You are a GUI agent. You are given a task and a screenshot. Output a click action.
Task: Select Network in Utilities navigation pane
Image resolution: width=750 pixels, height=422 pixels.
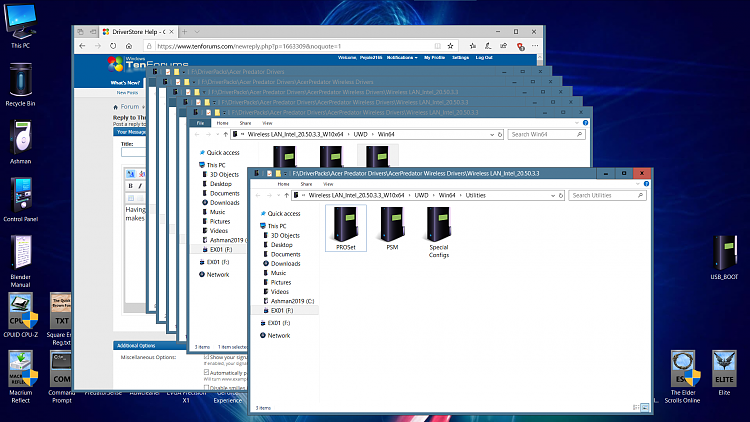pos(278,335)
